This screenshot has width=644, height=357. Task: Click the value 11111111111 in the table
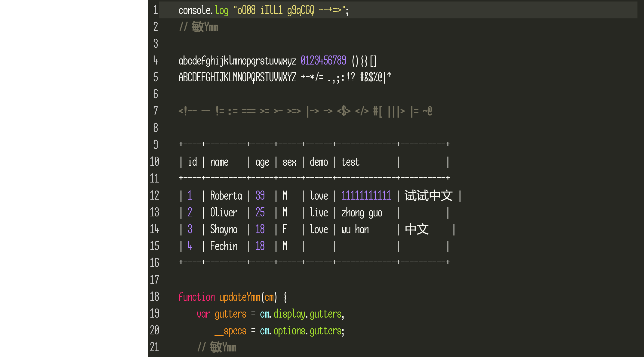[366, 195]
